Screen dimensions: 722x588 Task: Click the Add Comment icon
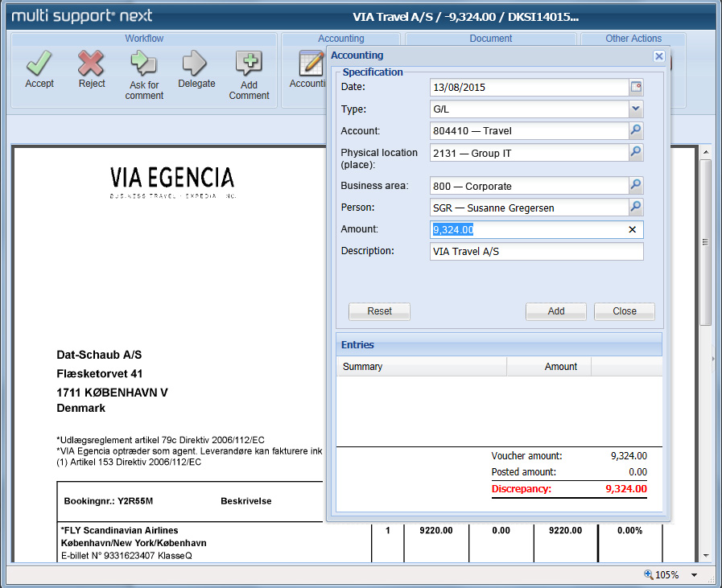[x=249, y=64]
